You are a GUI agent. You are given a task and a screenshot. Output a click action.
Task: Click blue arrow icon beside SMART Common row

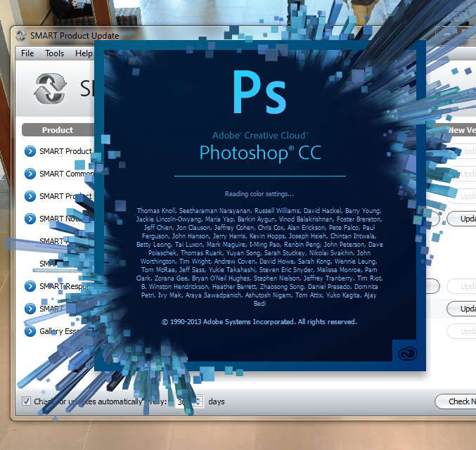[x=30, y=174]
